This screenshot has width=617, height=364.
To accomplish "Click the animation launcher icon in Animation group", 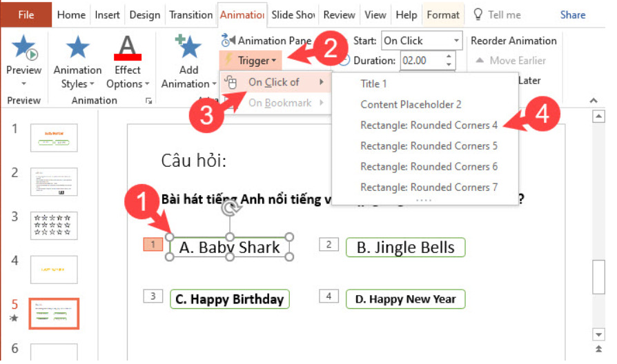I will [148, 101].
